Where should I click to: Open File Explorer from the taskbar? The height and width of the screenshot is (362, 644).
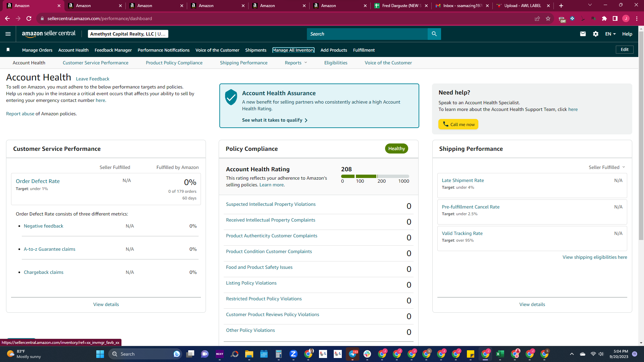[249, 354]
